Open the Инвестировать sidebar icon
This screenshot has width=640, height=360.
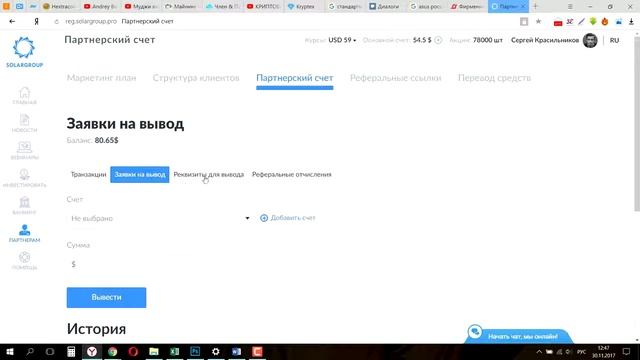[24, 178]
